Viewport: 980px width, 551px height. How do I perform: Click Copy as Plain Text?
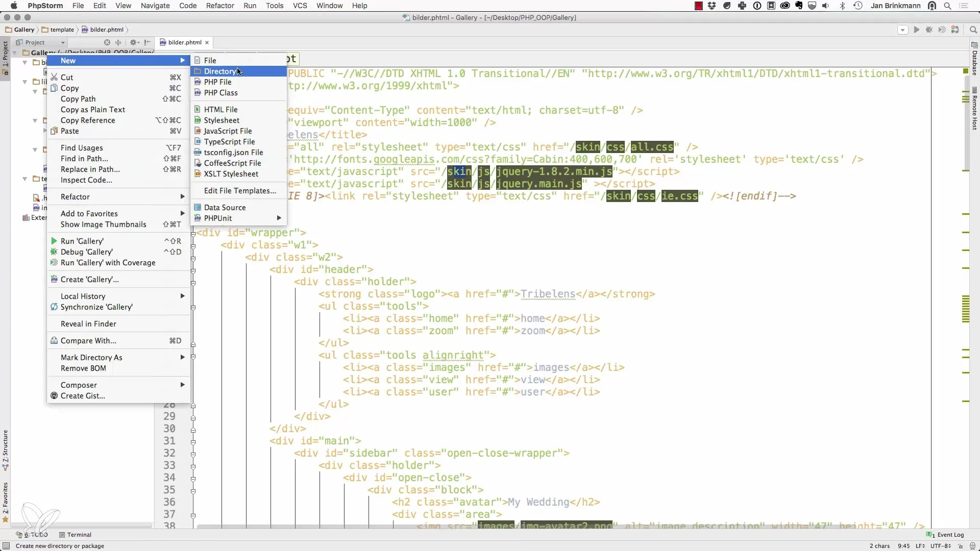[x=118, y=110]
